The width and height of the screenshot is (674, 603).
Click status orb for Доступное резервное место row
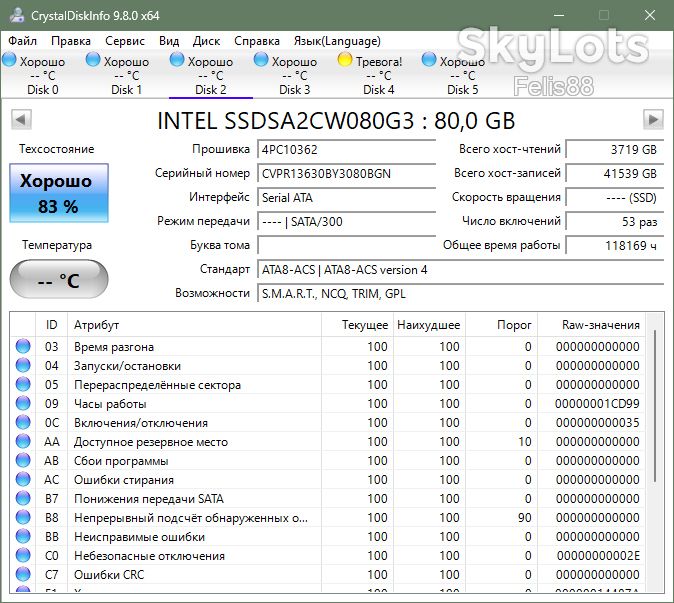coord(23,441)
